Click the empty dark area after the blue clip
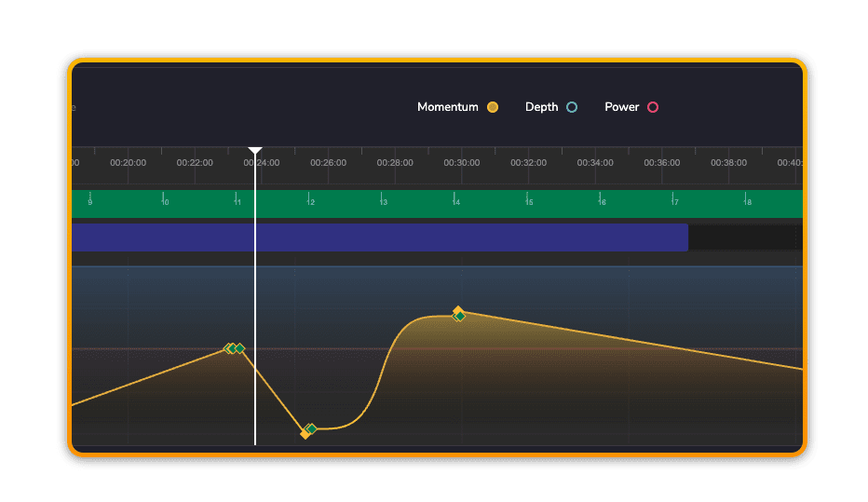The height and width of the screenshot is (502, 868). coord(744,237)
